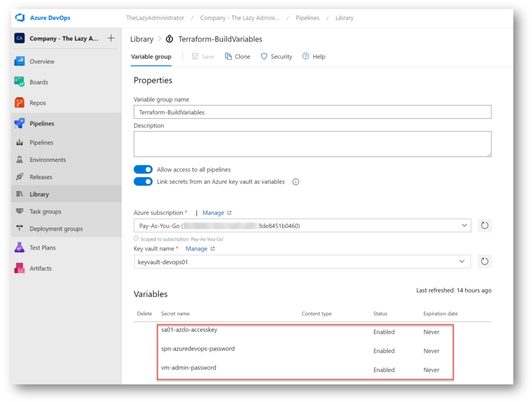Click external link icon next to key vault Manage
Image resolution: width=532 pixels, height=402 pixels.
(x=212, y=249)
